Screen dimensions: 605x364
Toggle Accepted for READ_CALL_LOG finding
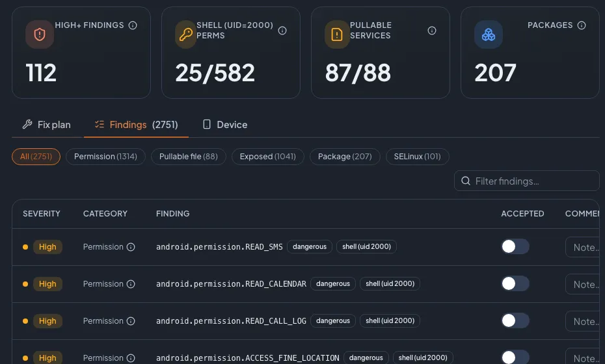point(515,320)
